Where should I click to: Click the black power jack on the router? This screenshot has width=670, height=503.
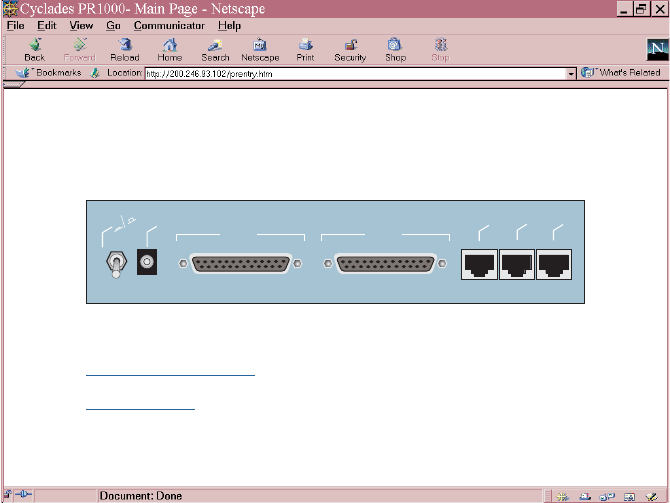(x=147, y=262)
